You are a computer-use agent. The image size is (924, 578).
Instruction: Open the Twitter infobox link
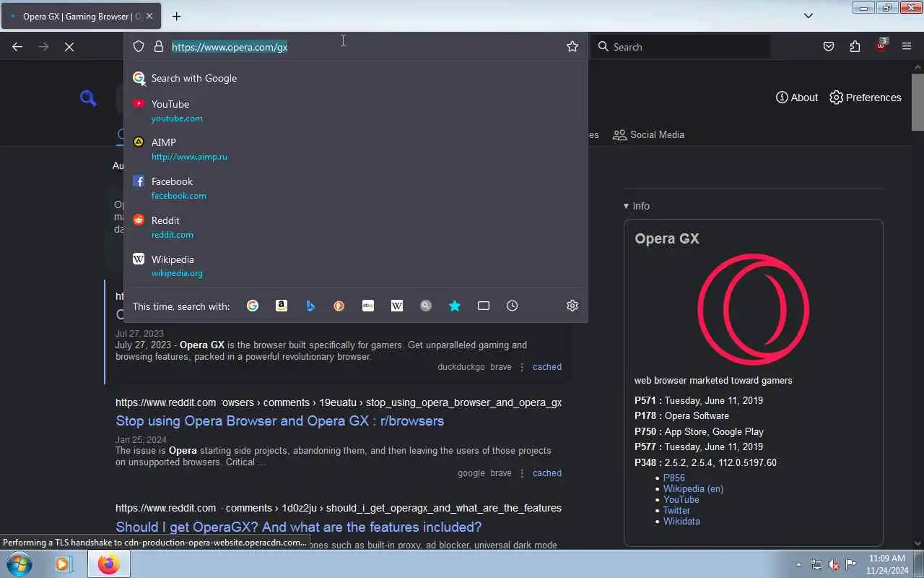point(677,511)
